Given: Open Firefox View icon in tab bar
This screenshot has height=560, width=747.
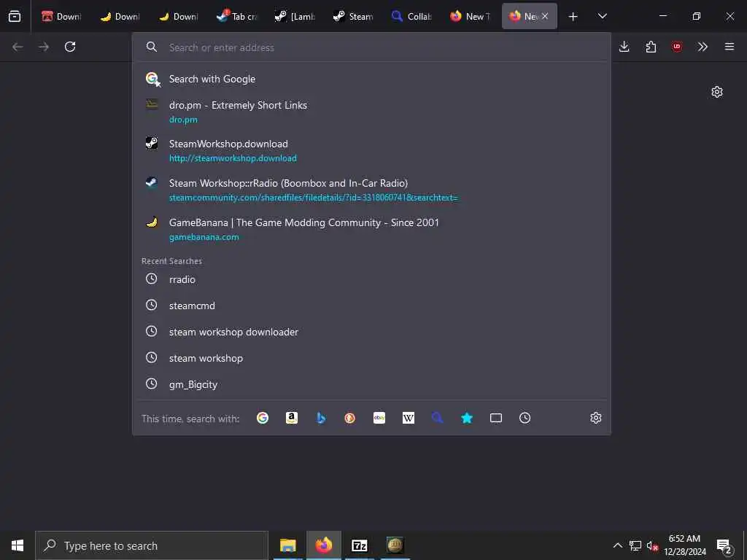Looking at the screenshot, I should [15, 16].
